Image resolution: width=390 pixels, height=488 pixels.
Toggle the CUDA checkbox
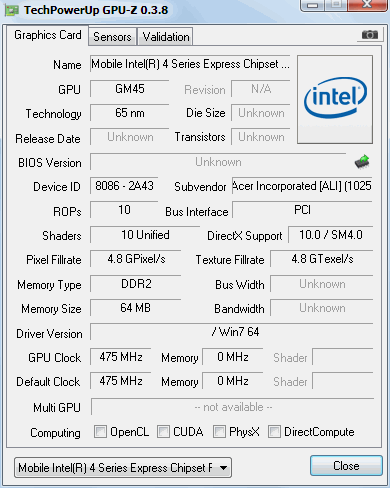coord(163,432)
